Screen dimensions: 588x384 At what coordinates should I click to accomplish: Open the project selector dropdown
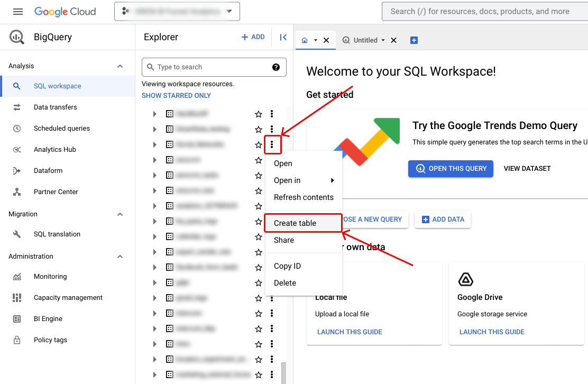177,12
